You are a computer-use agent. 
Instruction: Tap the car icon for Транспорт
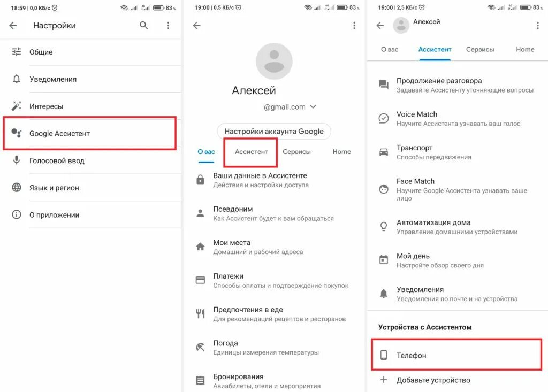384,152
